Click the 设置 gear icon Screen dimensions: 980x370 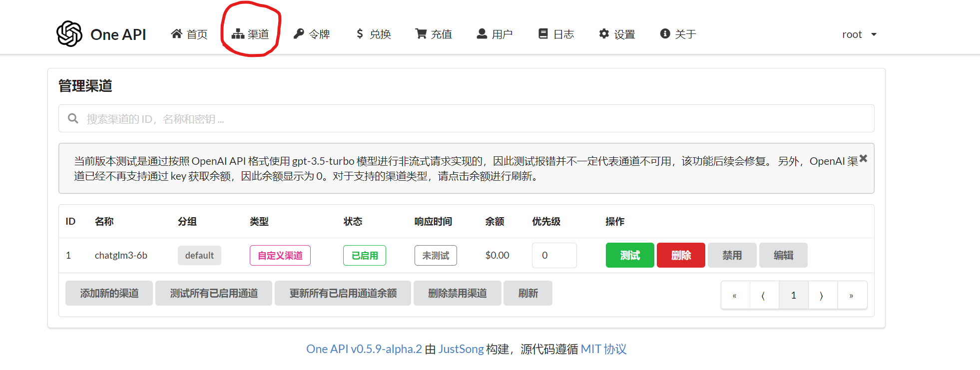(604, 33)
